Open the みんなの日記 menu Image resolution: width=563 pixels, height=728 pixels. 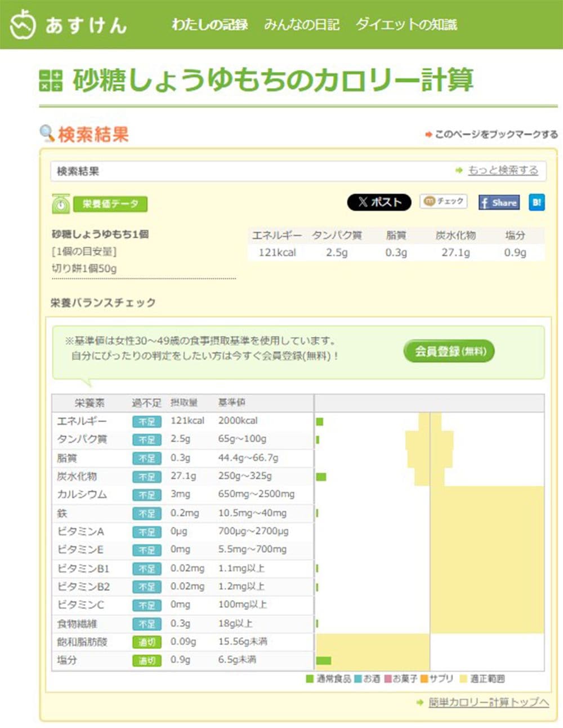(302, 25)
